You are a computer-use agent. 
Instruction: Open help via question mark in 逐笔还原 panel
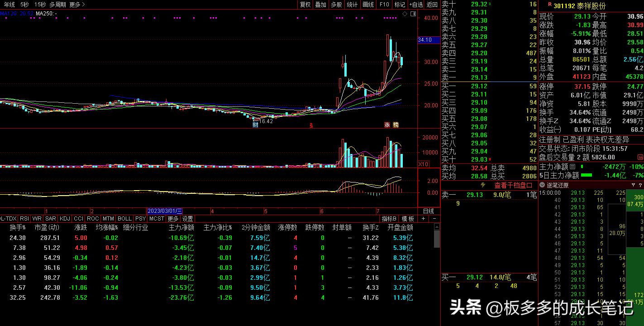click(640, 185)
